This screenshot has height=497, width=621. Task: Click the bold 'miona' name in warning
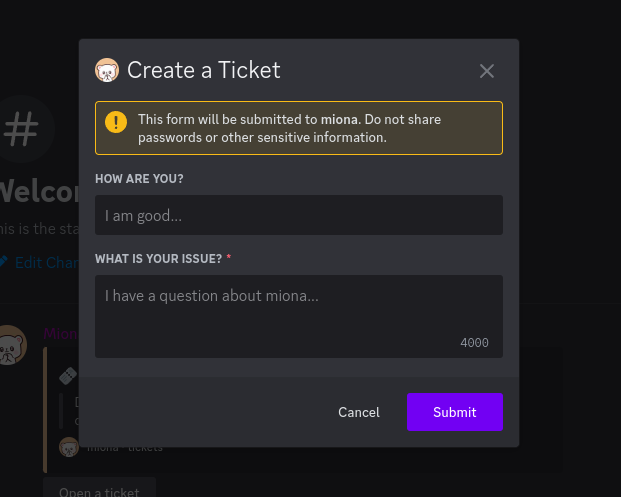[x=339, y=120]
